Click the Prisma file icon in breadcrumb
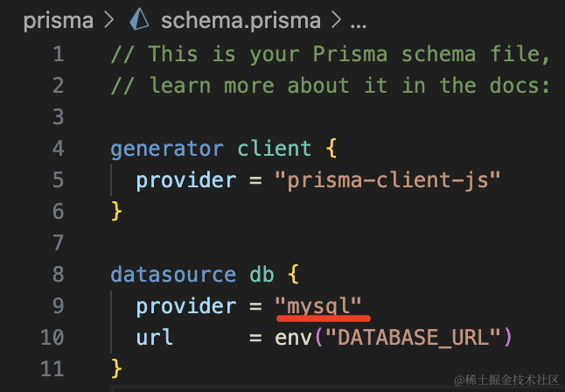The width and height of the screenshot is (565, 392). (140, 20)
